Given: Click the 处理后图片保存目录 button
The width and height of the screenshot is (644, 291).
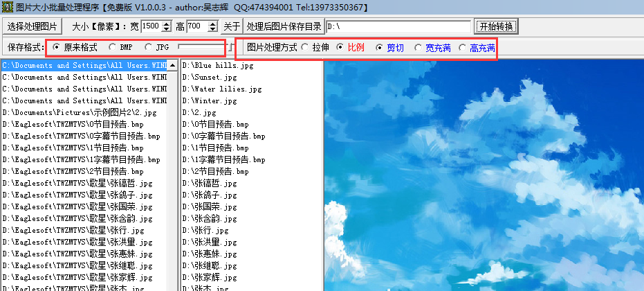Looking at the screenshot, I should click(x=284, y=27).
